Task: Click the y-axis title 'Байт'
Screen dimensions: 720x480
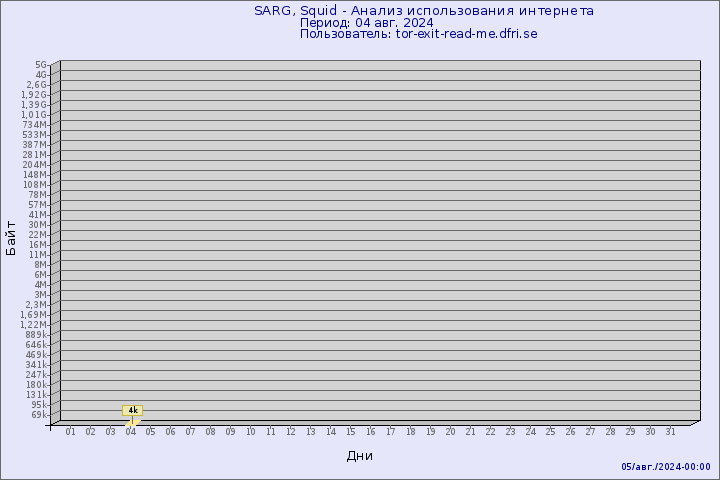Action: tap(11, 238)
